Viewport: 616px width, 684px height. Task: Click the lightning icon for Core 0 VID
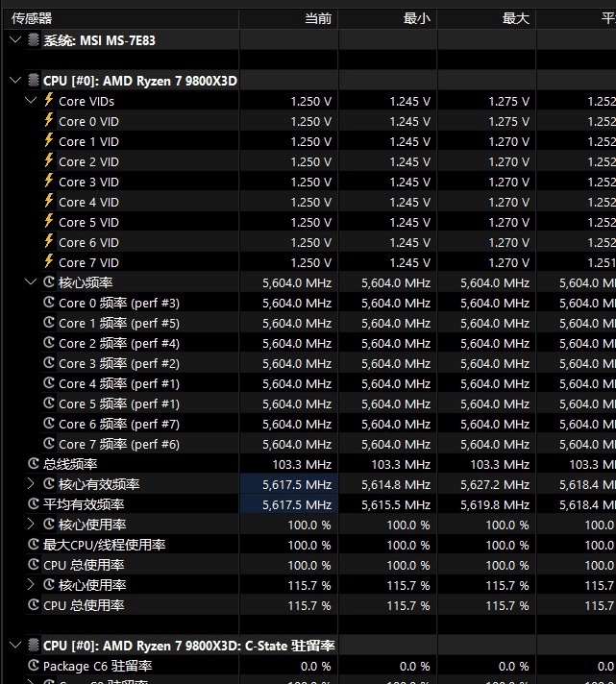coord(49,120)
